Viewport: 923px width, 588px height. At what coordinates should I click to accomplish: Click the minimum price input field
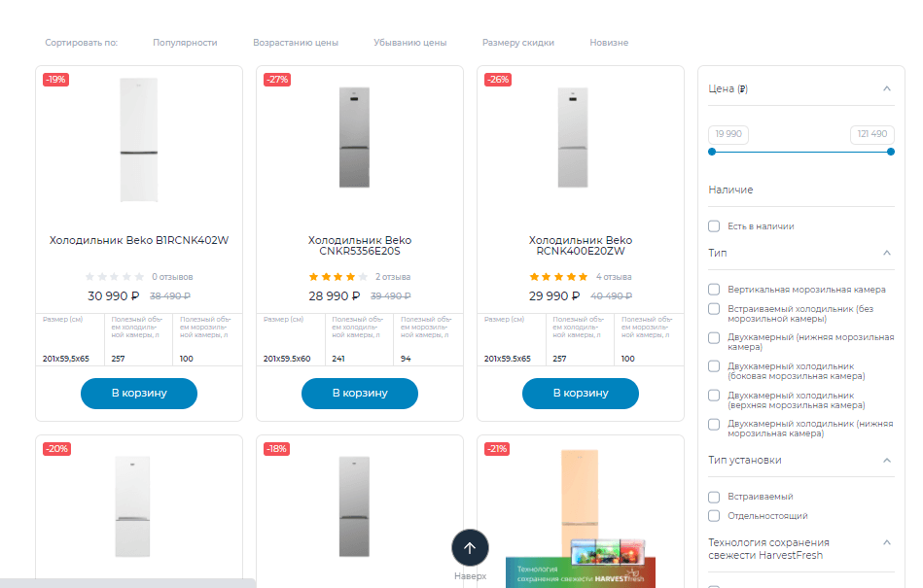tap(729, 134)
